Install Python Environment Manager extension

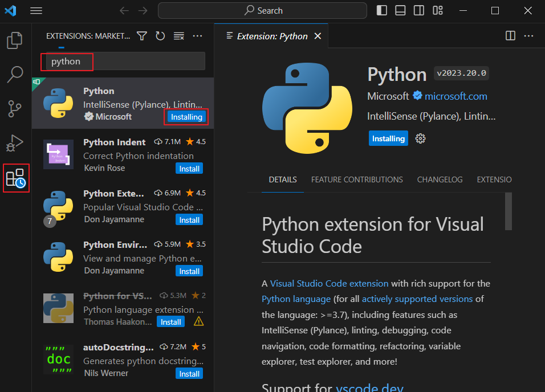pos(189,271)
